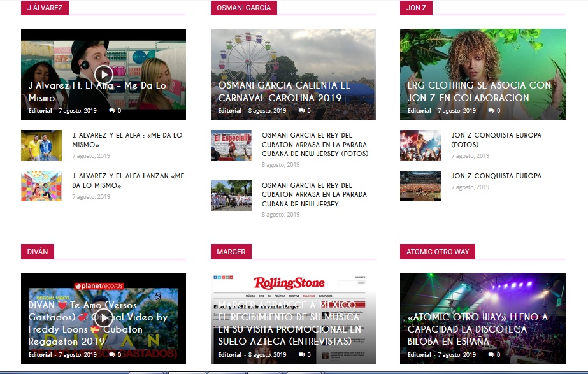Open 'LRG Clothing se asocia con Jon Z' headline
Screen dimensions: 588x374
click(480, 92)
